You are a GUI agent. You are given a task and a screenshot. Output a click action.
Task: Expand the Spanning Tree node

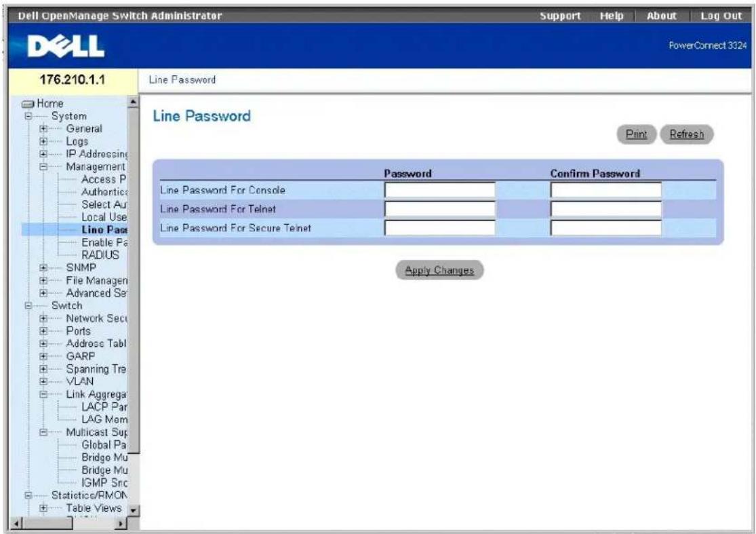43,369
